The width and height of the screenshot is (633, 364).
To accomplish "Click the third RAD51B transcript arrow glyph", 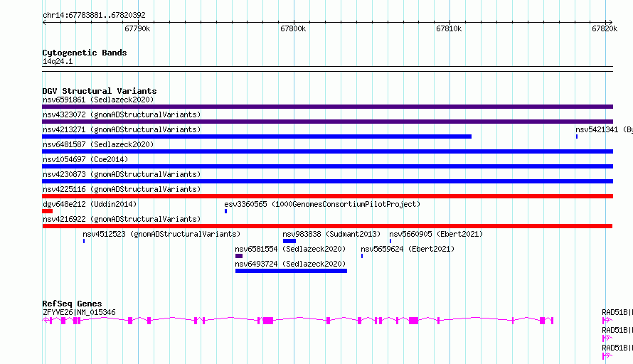I will pos(607,356).
